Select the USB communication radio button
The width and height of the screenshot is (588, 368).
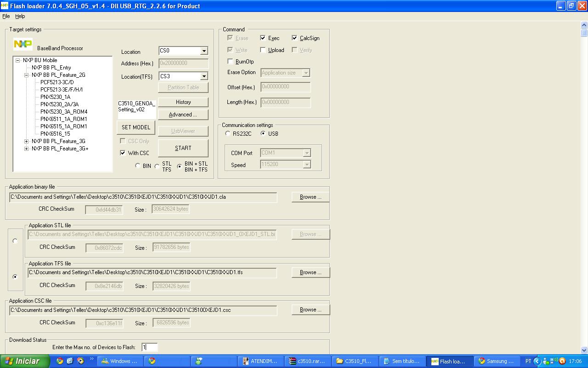tap(263, 133)
